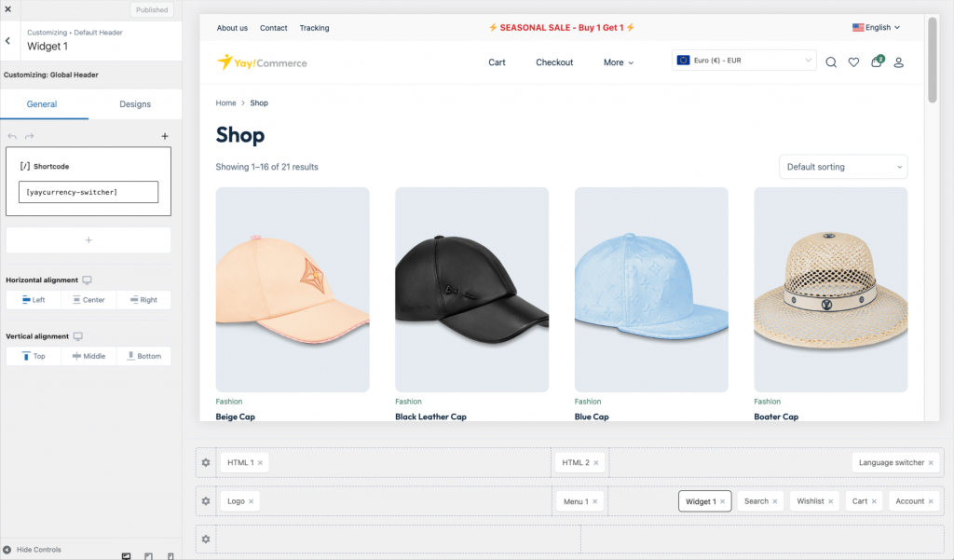Click the search icon in site header
Screen dimensions: 954x560
click(831, 62)
